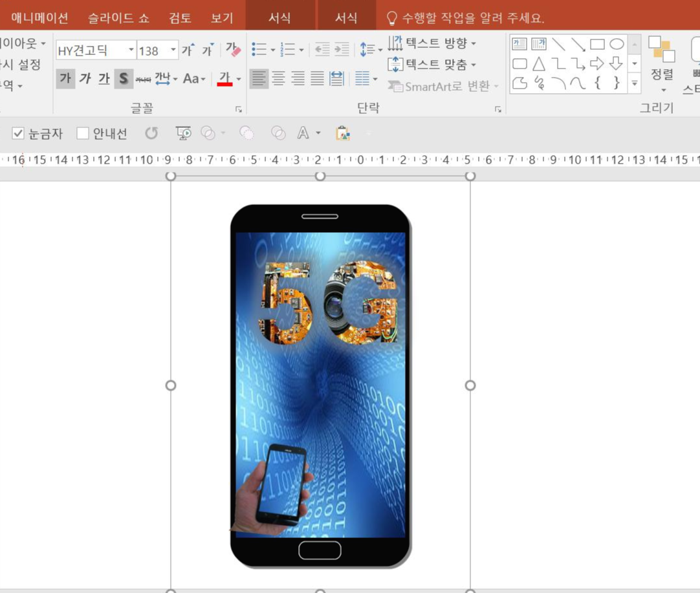700x593 pixels.
Task: Open the 애니메이션 ribbon tab
Action: click(39, 18)
